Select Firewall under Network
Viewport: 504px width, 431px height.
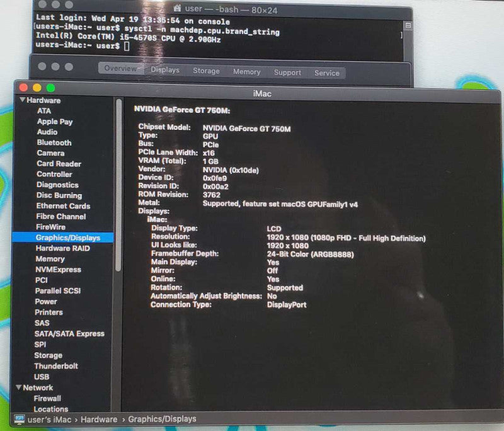click(x=47, y=398)
